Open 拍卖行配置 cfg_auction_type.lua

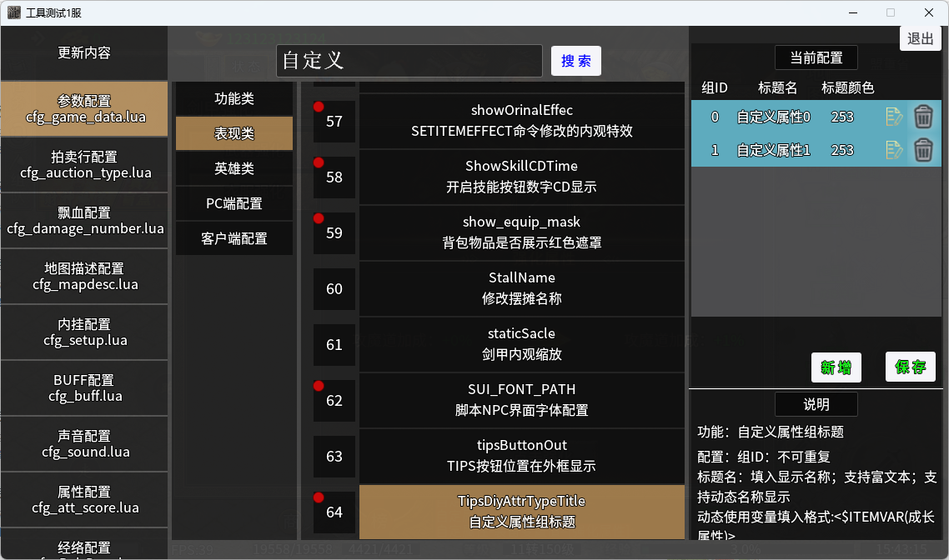(x=85, y=165)
